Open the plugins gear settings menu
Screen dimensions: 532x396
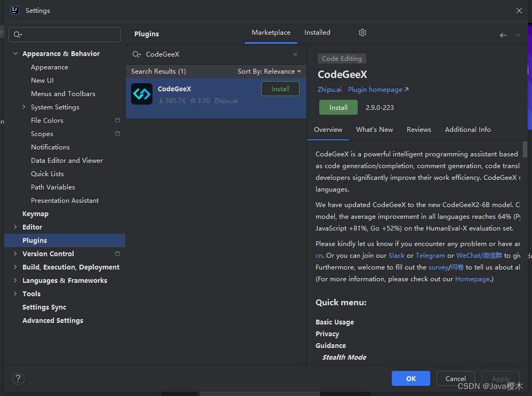362,33
